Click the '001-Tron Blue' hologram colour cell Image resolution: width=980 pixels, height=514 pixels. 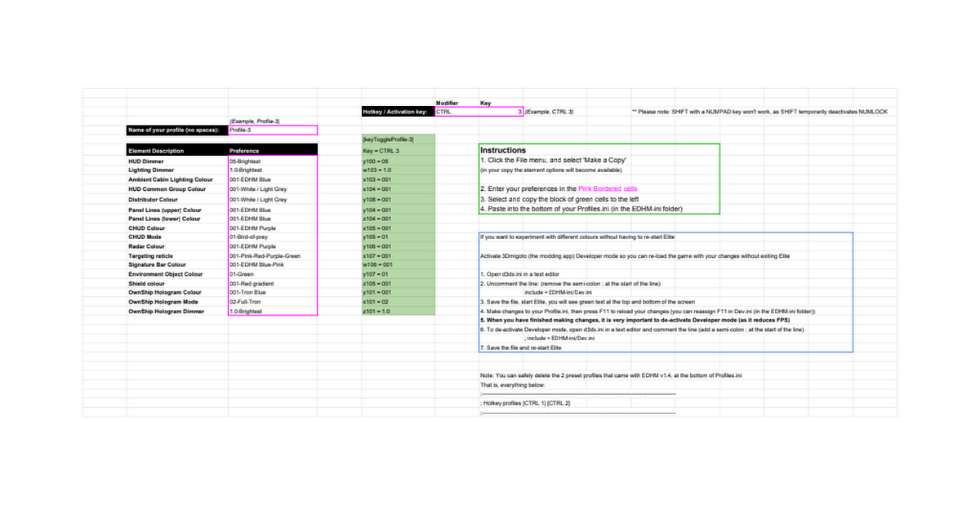[273, 293]
